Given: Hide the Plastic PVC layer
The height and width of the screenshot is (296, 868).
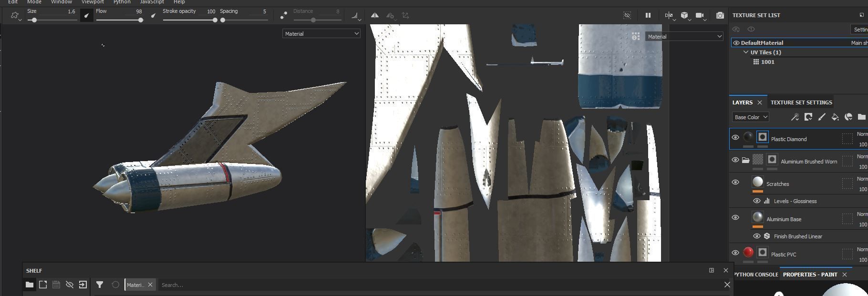Looking at the screenshot, I should click(x=735, y=253).
